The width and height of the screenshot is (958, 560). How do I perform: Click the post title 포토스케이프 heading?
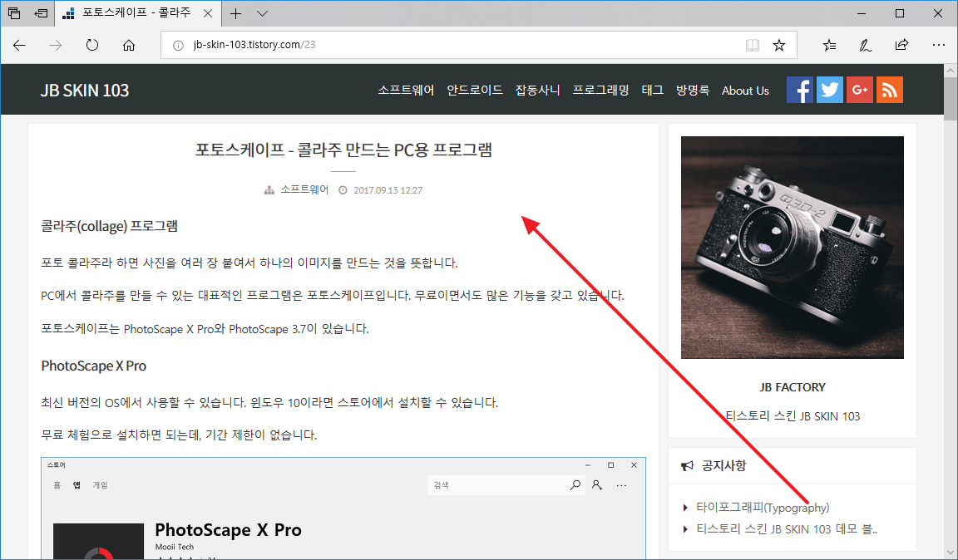pos(343,150)
